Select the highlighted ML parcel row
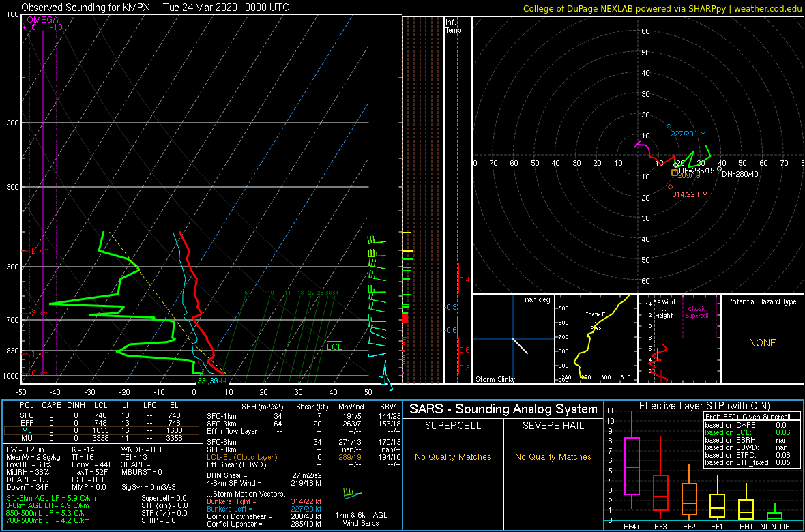This screenshot has width=805, height=532. pyautogui.click(x=101, y=430)
